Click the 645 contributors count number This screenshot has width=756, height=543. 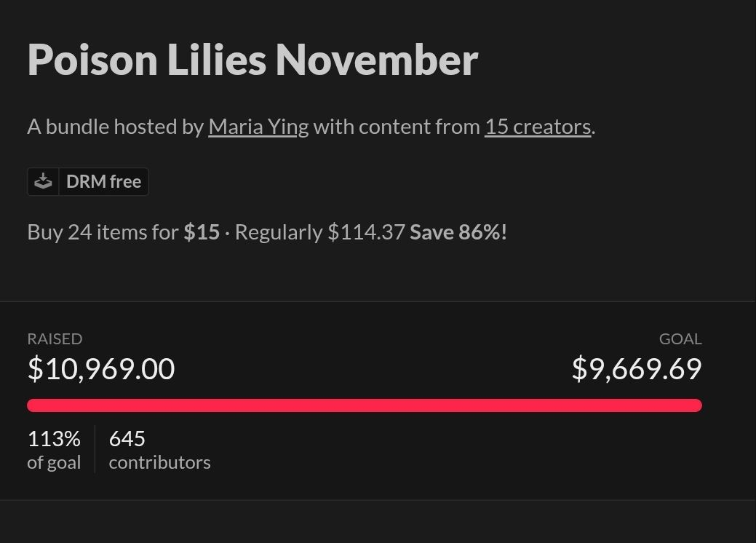127,438
